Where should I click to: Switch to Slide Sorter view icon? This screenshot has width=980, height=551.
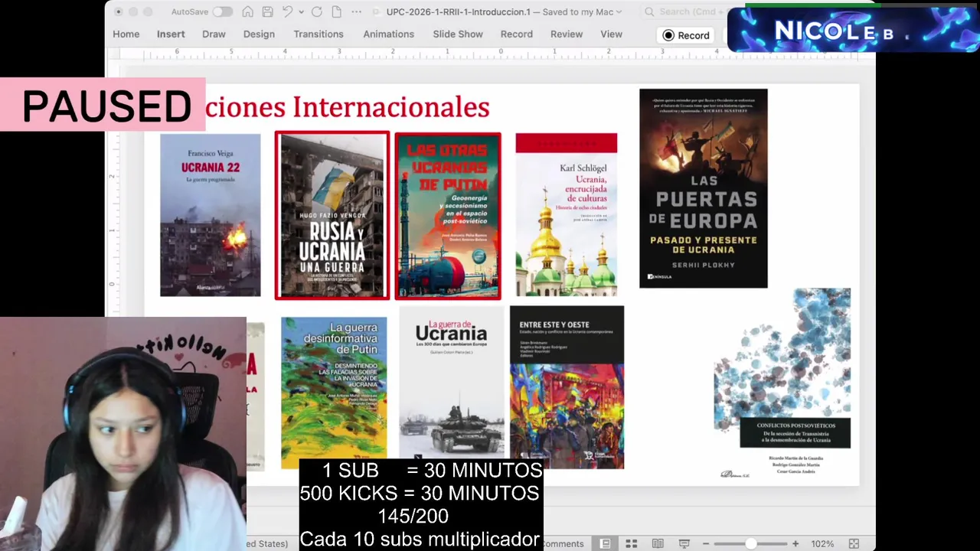click(631, 543)
